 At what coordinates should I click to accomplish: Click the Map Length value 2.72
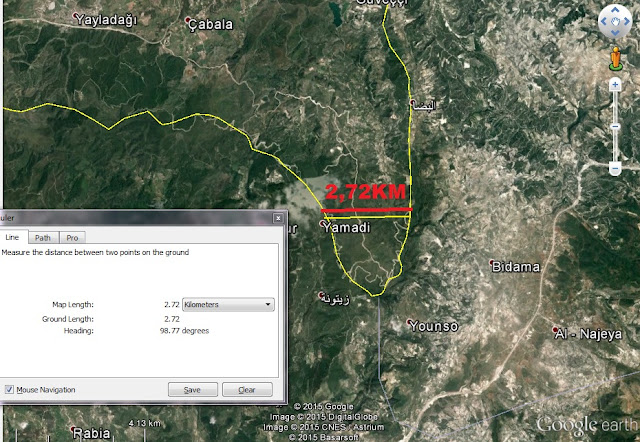coord(172,304)
